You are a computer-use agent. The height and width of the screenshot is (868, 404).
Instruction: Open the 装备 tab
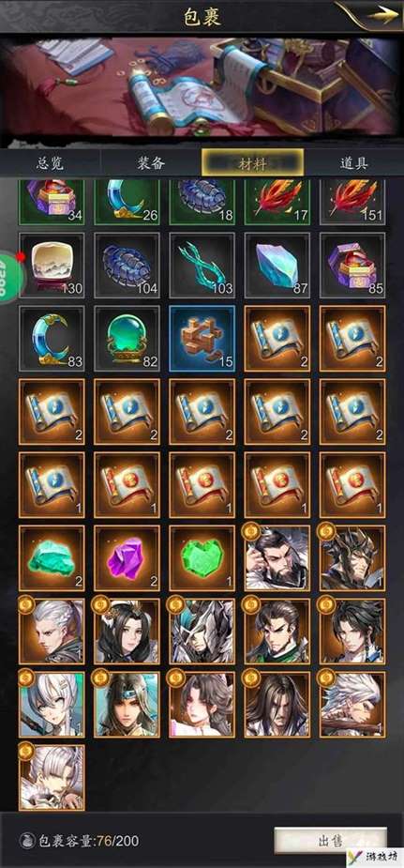151,163
